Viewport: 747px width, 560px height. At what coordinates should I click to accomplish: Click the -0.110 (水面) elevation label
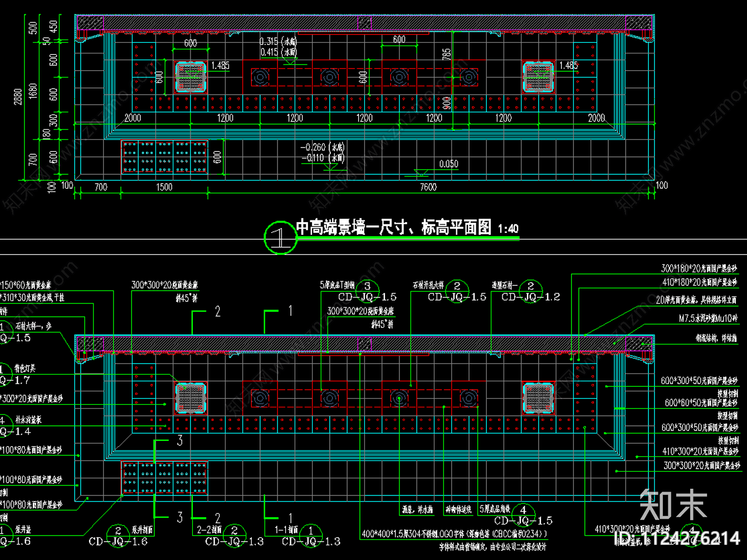pos(323,158)
